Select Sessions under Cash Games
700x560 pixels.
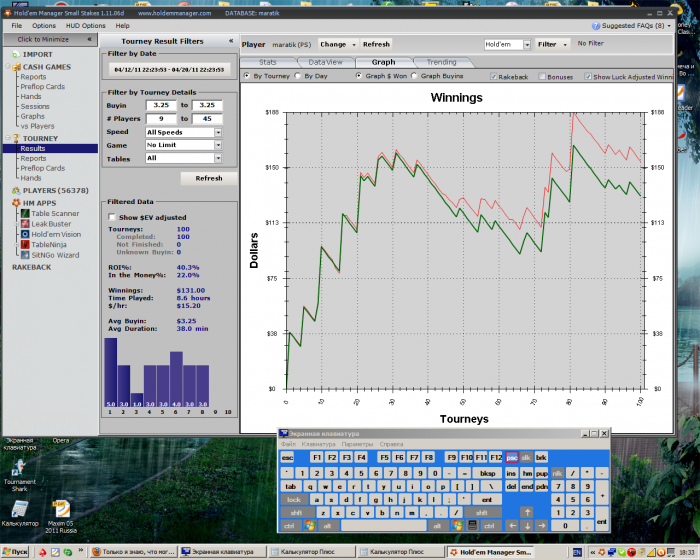tap(35, 106)
